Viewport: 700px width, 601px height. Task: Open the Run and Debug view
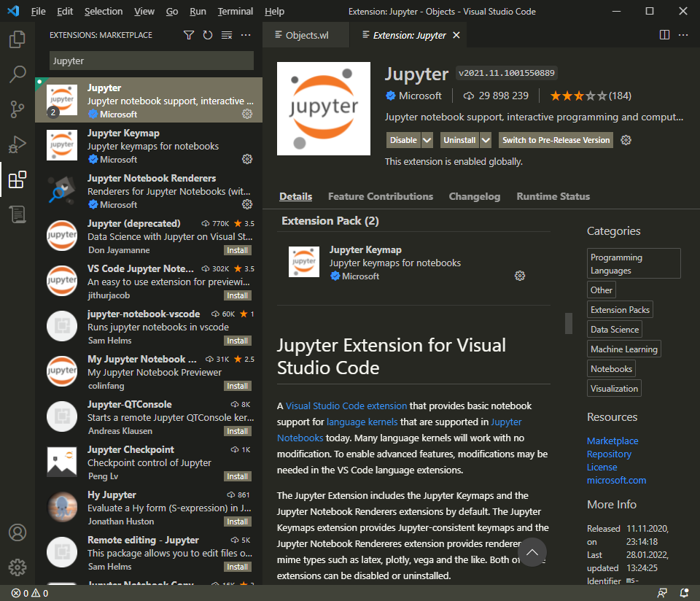click(17, 144)
